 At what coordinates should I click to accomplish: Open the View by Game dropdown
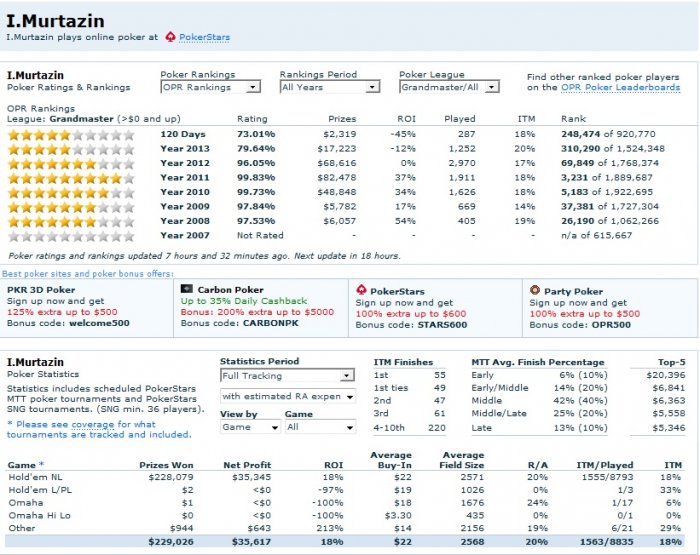pyautogui.click(x=247, y=426)
